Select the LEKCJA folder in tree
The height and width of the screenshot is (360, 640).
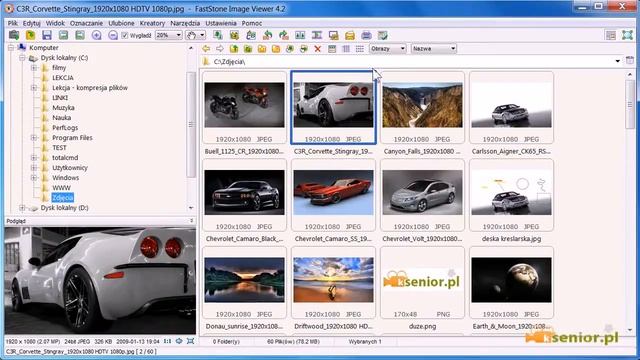point(63,78)
